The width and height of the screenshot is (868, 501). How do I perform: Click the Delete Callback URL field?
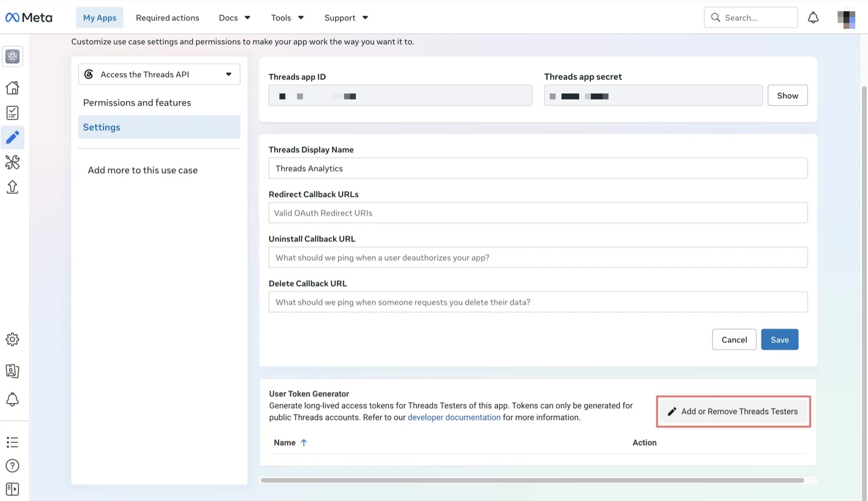point(538,302)
